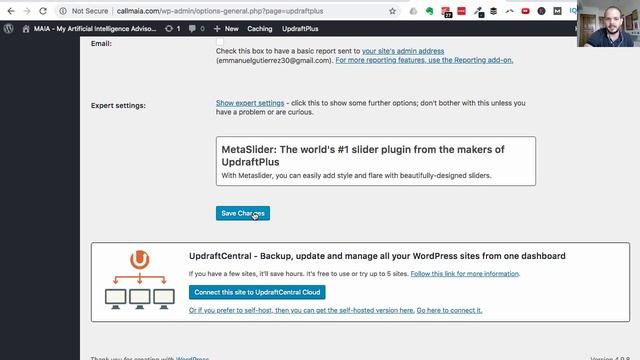Image resolution: width=640 pixels, height=360 pixels.
Task: Click the eyedropper color picker extension
Action: point(479,12)
